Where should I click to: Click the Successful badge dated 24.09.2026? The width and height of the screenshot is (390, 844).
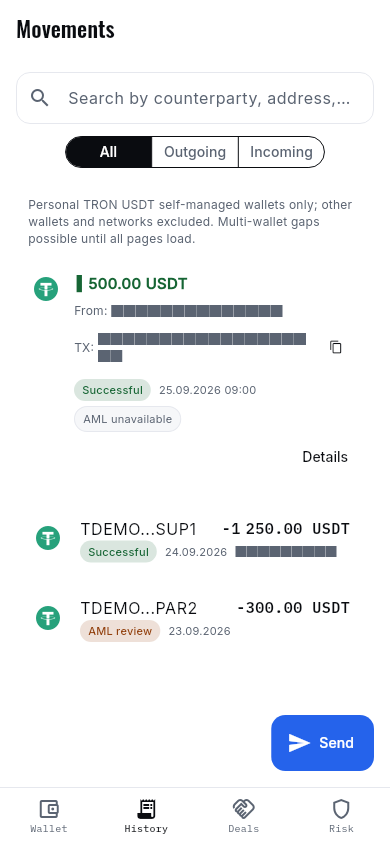(x=118, y=552)
